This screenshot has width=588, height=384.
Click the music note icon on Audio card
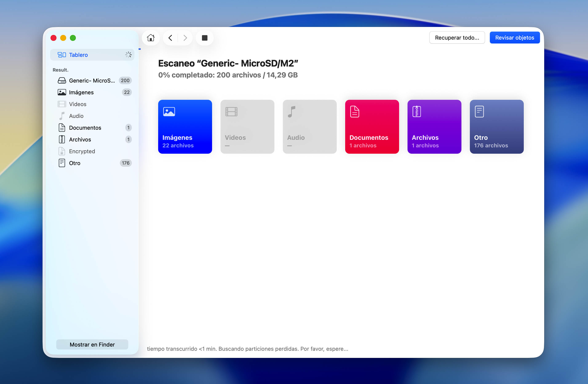(292, 112)
